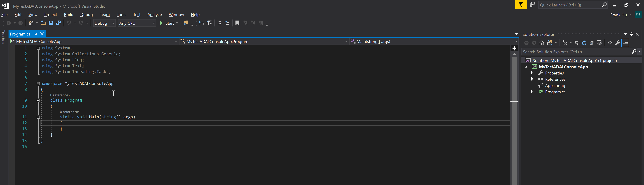Viewport: 644px width, 185px height.
Task: Open Properties via the wrench icon in toolbar
Action: pyautogui.click(x=618, y=43)
